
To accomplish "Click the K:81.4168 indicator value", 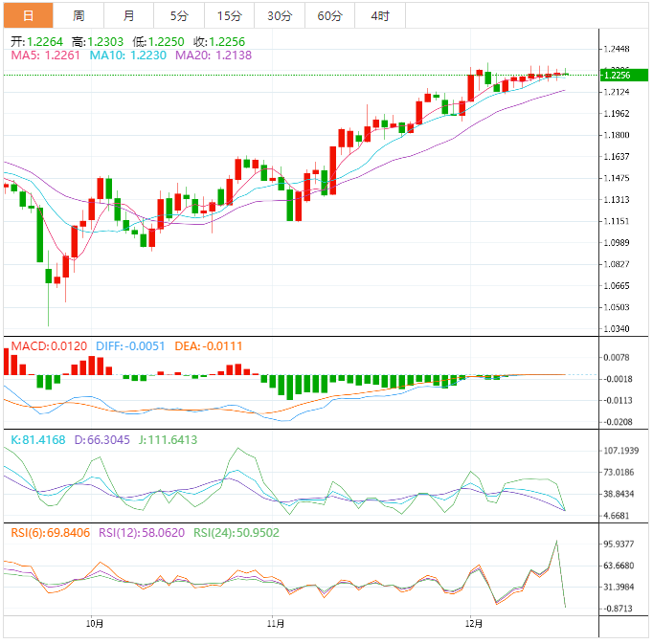I will point(38,439).
